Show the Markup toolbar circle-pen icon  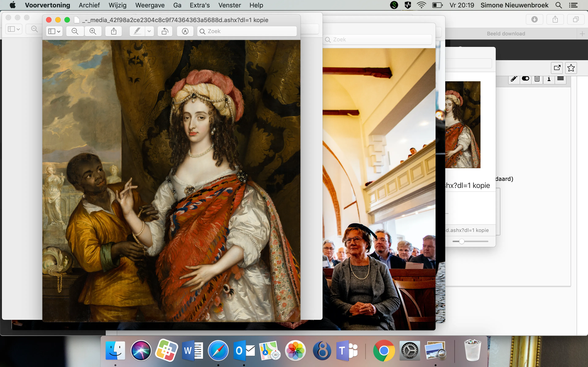185,31
